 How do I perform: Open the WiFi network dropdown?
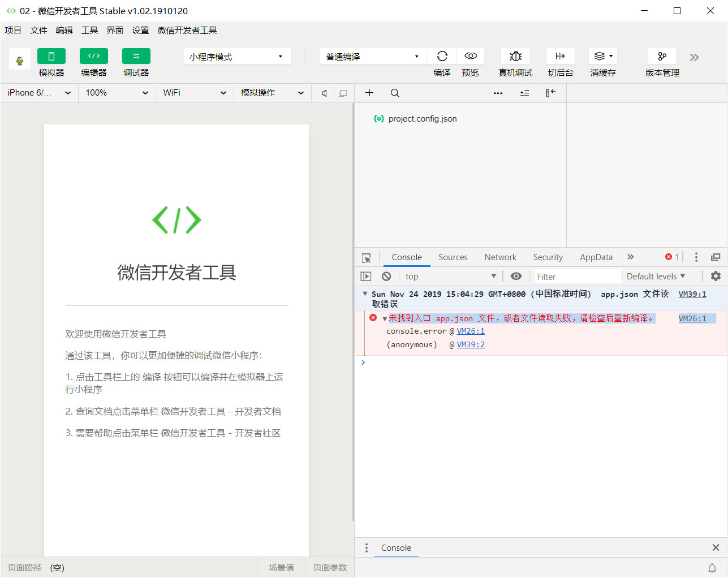coord(195,93)
